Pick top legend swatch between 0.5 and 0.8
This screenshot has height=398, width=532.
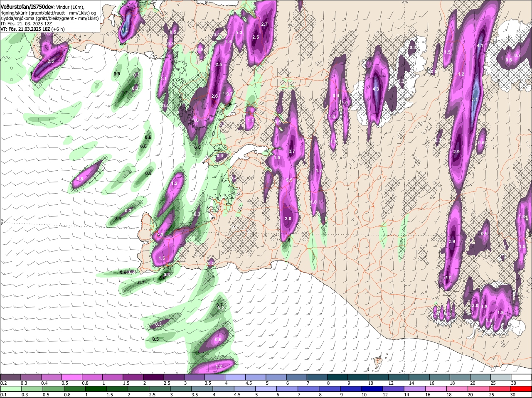[x=72, y=377]
